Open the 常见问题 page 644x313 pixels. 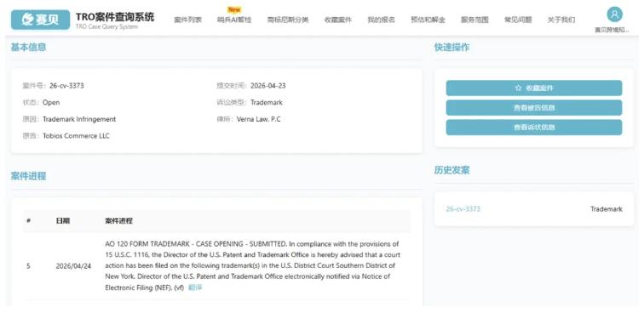click(x=518, y=20)
